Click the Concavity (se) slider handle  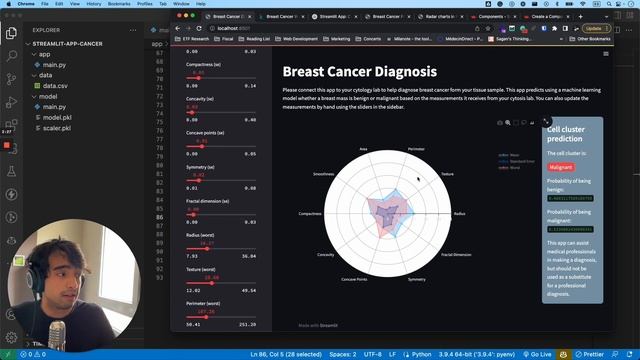click(192, 112)
